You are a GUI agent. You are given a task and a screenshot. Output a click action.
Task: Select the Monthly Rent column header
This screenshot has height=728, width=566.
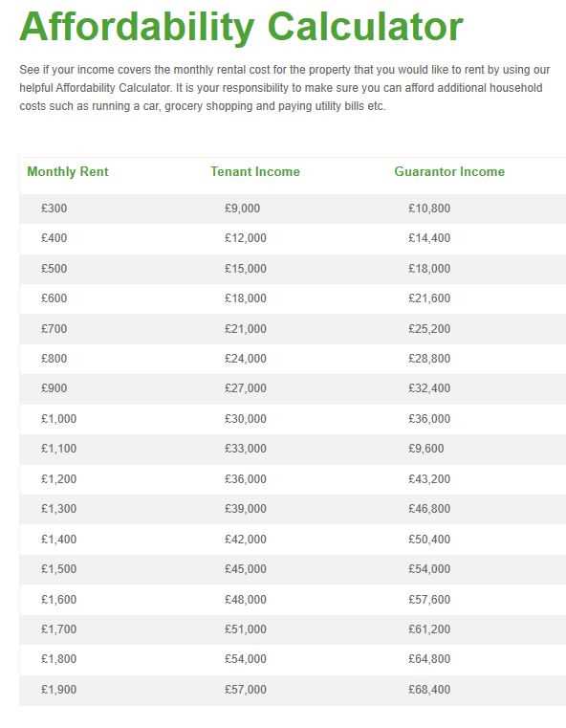[68, 172]
